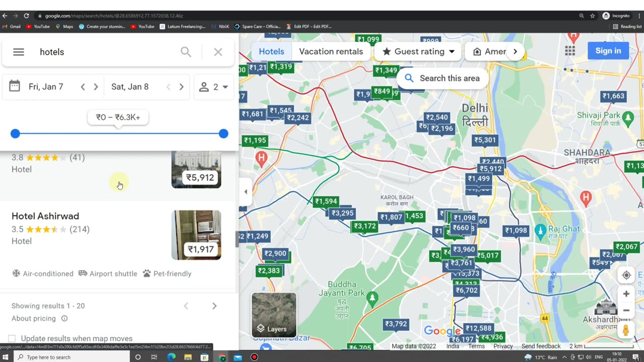Open the ₹5,912 hotel photo thumbnail
644x362 pixels.
pos(196,169)
